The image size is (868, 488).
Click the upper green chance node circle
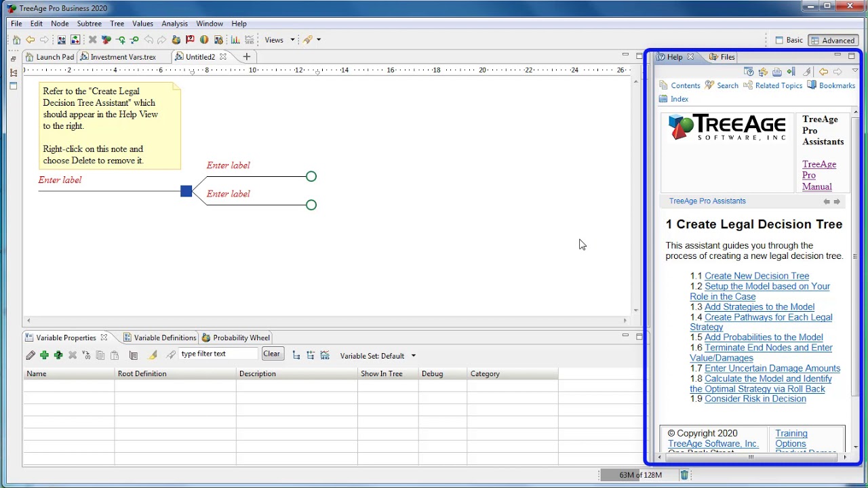311,177
